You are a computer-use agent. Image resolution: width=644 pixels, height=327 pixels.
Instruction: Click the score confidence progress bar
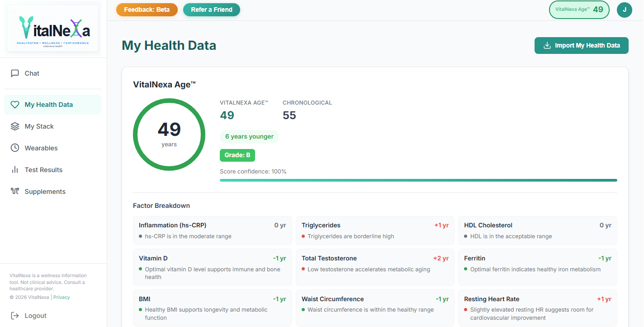click(418, 180)
